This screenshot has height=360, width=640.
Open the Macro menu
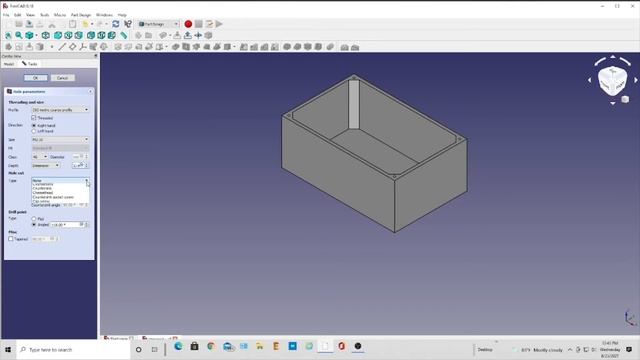tap(60, 15)
